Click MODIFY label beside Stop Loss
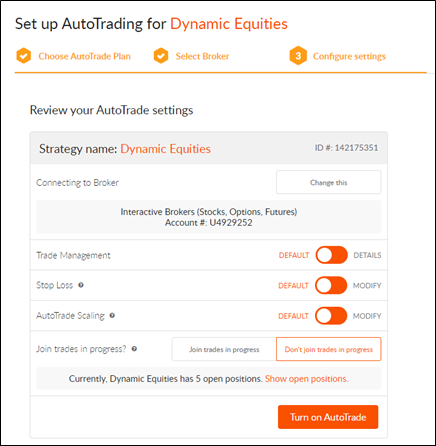 pyautogui.click(x=367, y=286)
